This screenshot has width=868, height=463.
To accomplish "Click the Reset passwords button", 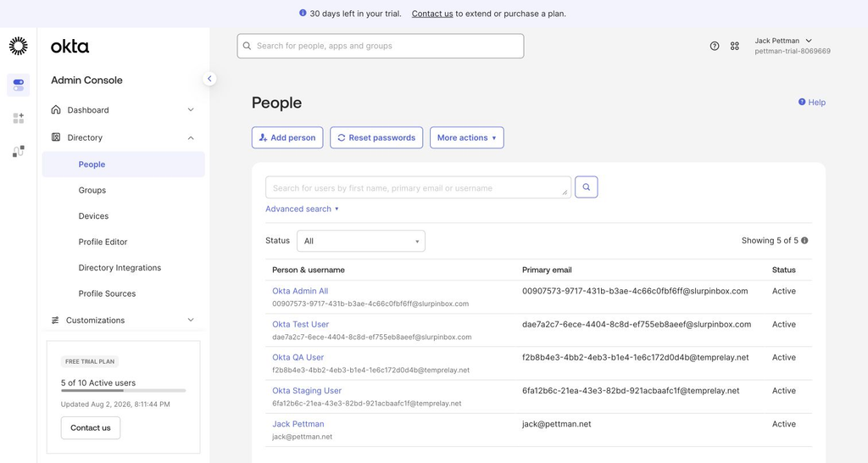I will (x=376, y=137).
